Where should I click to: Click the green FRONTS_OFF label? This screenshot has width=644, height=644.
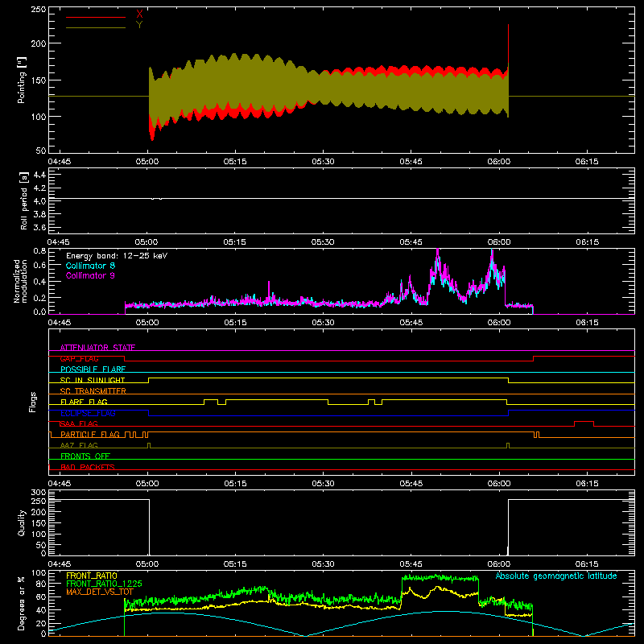[x=85, y=456]
